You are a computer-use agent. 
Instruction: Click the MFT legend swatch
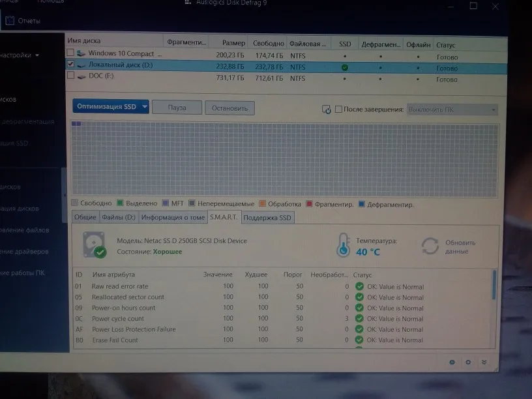165,203
